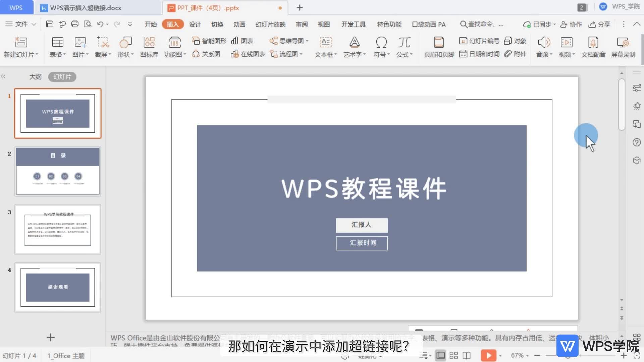Insert 智能图形 smart graphic

pos(209,41)
